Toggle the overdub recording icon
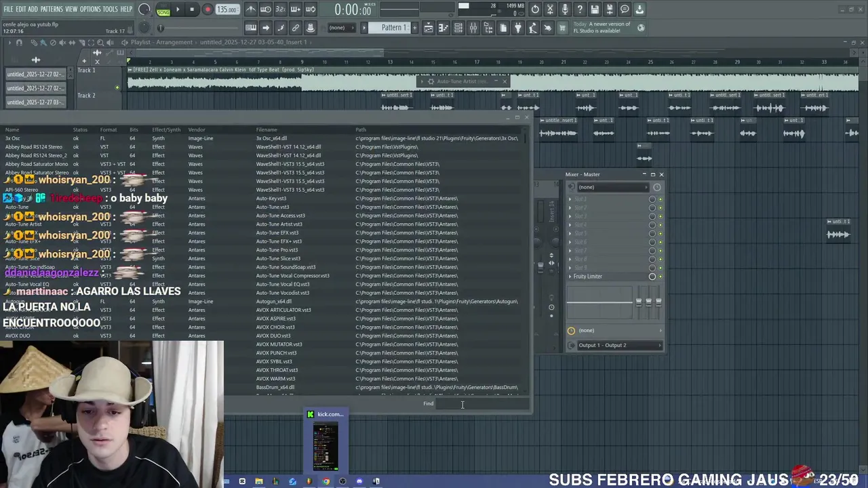 (296, 9)
